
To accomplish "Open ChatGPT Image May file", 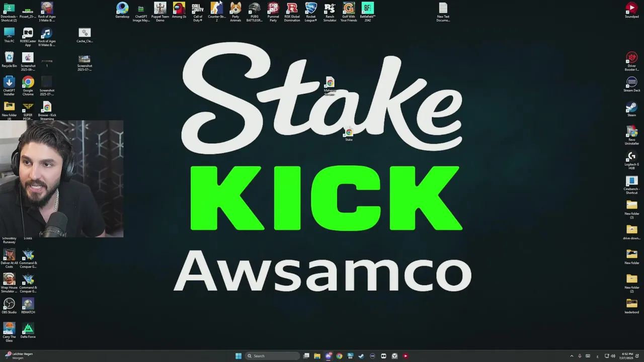I will pyautogui.click(x=141, y=12).
